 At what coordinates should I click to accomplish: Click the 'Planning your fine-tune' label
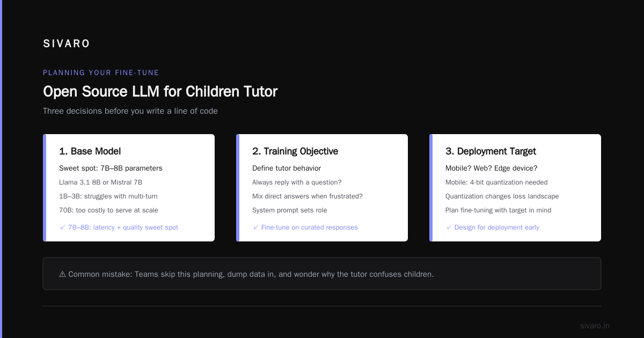pyautogui.click(x=101, y=72)
